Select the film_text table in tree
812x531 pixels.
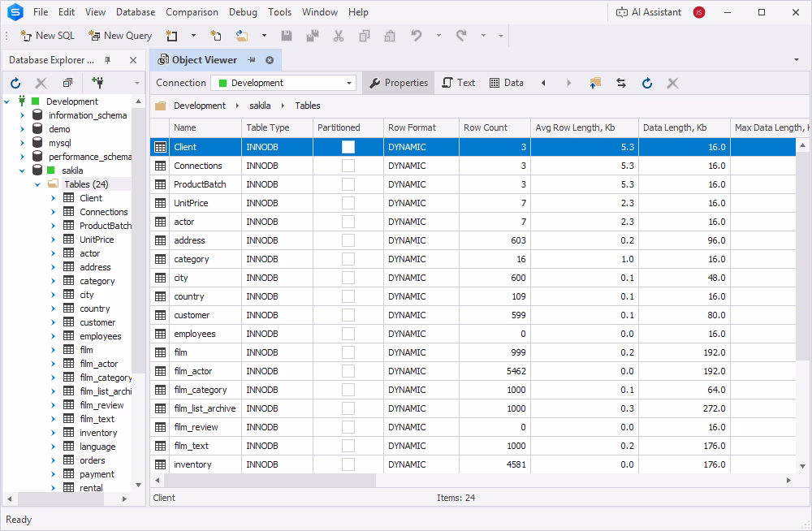coord(97,419)
